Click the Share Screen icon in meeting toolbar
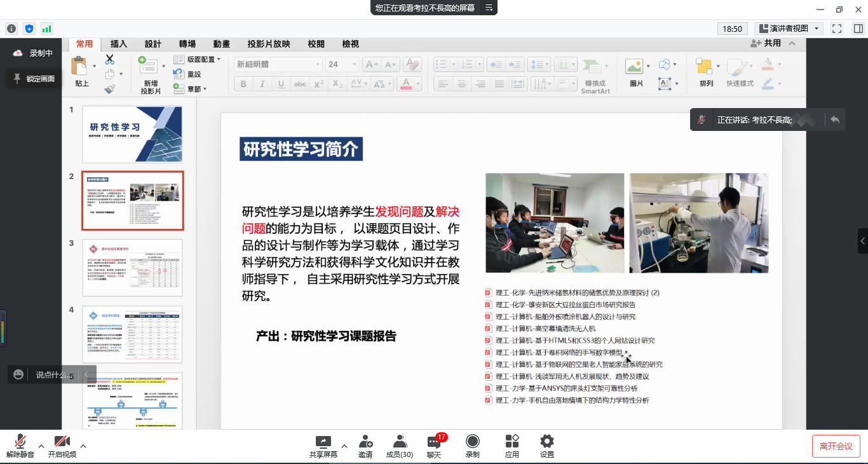868x464 pixels. point(323,442)
